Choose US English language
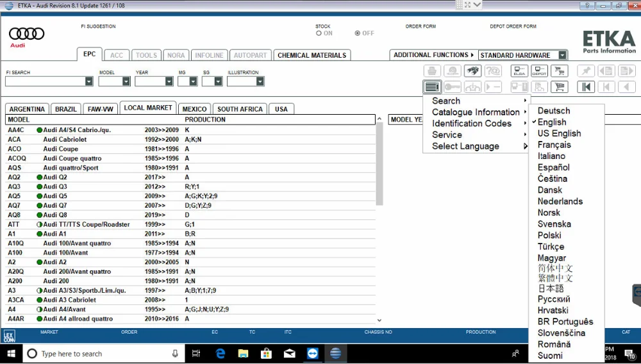The image size is (641, 364). point(559,133)
